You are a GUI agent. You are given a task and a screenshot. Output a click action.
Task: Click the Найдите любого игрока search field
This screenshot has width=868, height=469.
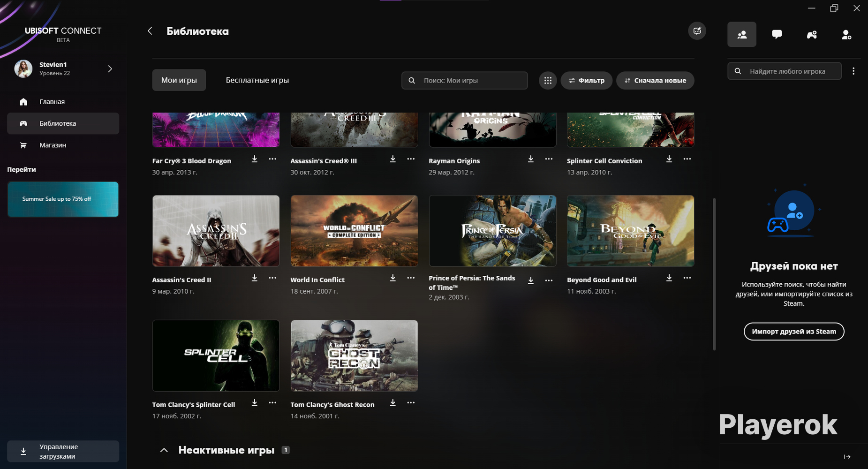(x=785, y=71)
